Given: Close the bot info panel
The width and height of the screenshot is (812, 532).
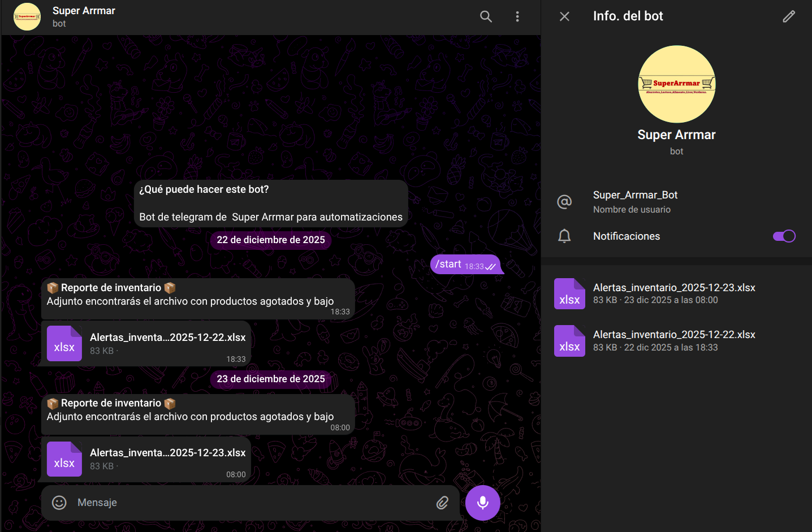Looking at the screenshot, I should (x=564, y=16).
